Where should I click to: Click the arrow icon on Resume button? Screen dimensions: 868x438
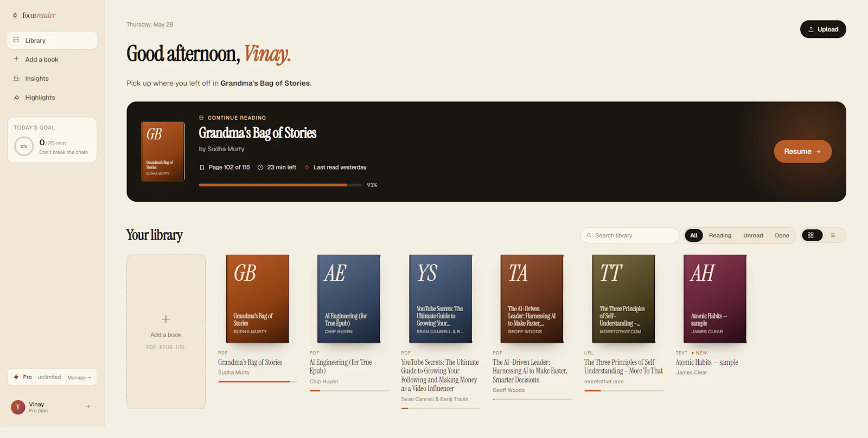[819, 152]
